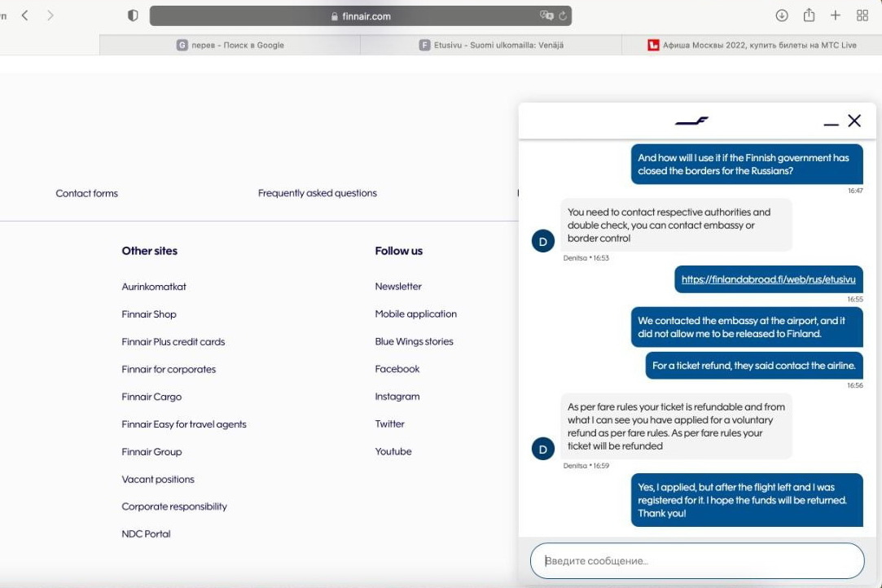This screenshot has height=588, width=882.
Task: Click the 'For a ticket refund' message
Action: 754,366
